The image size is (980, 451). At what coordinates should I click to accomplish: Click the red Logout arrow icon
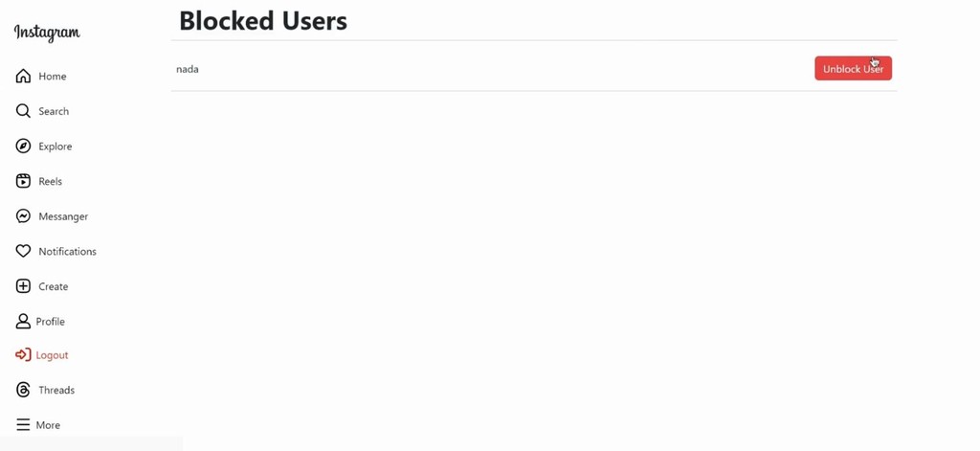(x=23, y=354)
